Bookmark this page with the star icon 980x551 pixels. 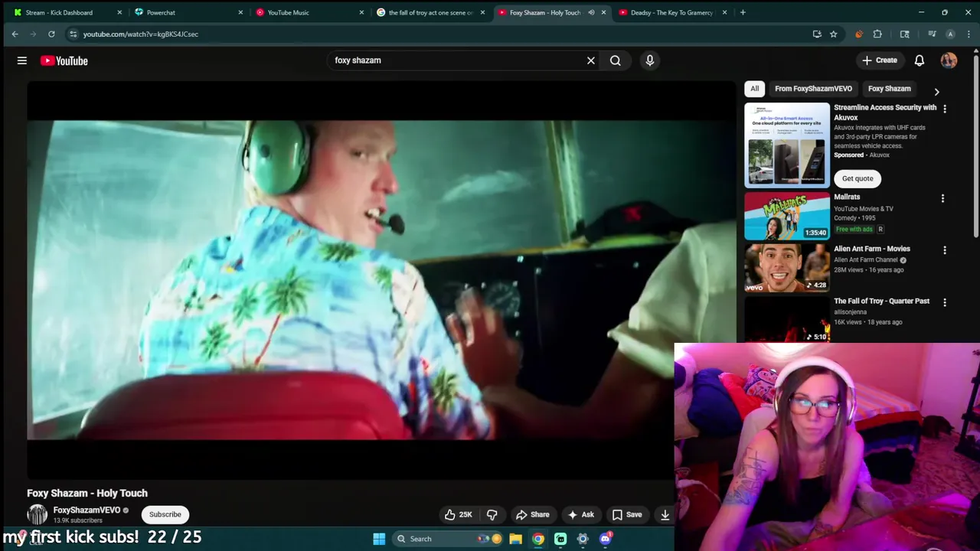point(834,34)
